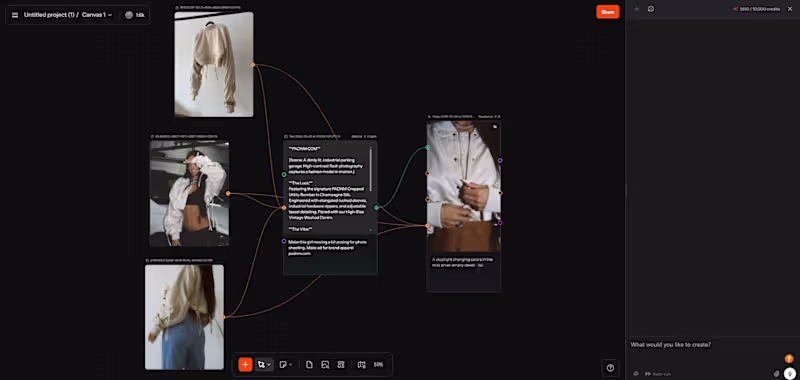Click the scrollbar inside the text node
This screenshot has height=380, width=800.
point(371,169)
